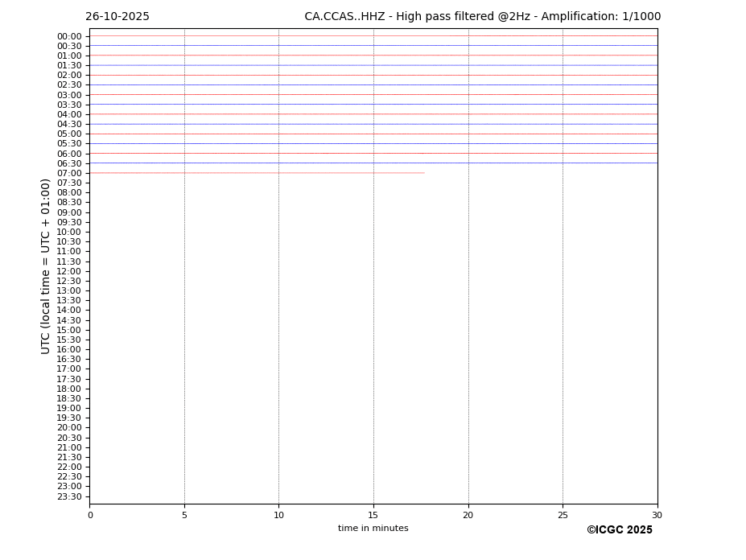Screen dimensions: 746x560
Task: Pick the 00:00 time row label
Action: pos(69,36)
